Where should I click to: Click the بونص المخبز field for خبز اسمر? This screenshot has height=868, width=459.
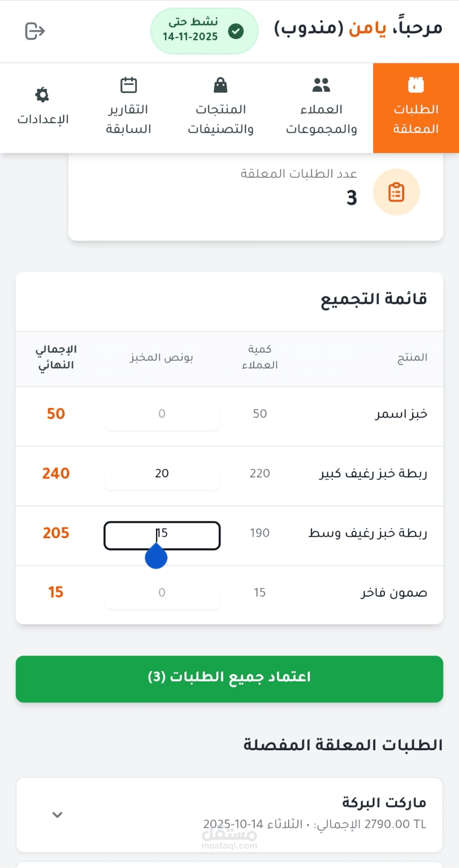pyautogui.click(x=162, y=414)
